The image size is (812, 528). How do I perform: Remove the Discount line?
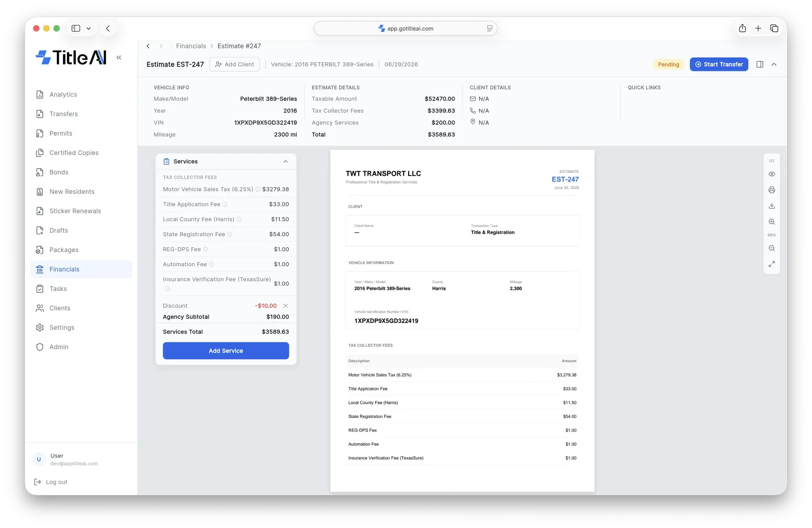click(x=286, y=306)
